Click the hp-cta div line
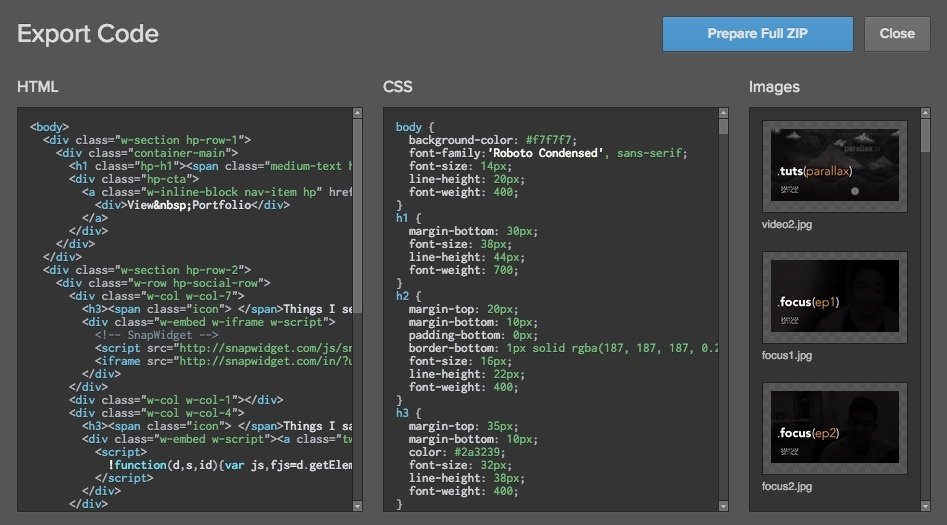The height and width of the screenshot is (525, 947). 133,179
